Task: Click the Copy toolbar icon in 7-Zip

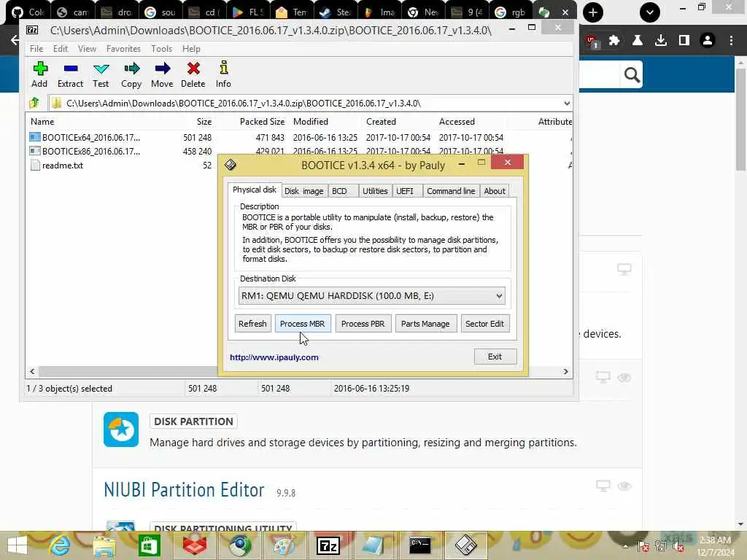Action: point(131,74)
